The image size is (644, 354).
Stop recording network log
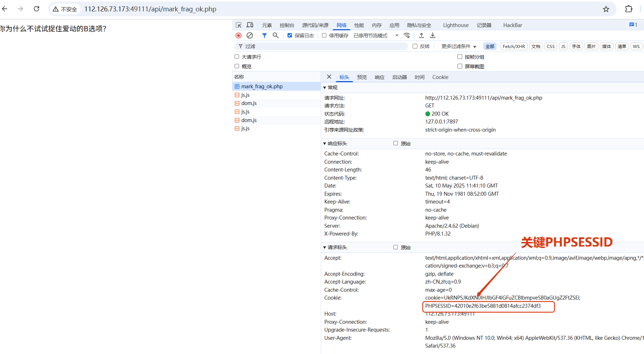tap(239, 36)
